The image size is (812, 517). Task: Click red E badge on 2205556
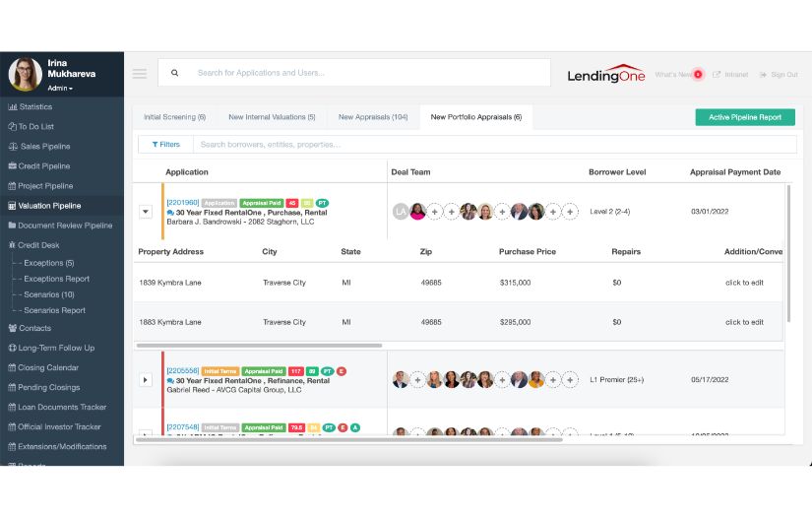click(342, 371)
